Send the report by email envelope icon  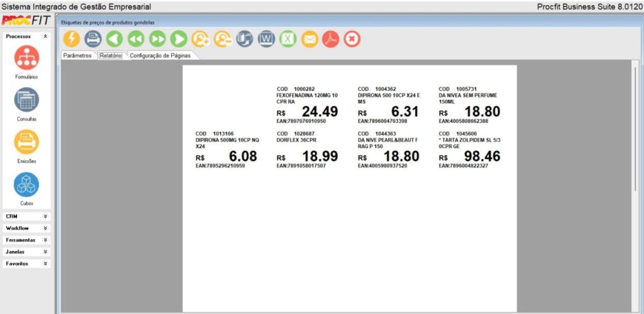(309, 39)
